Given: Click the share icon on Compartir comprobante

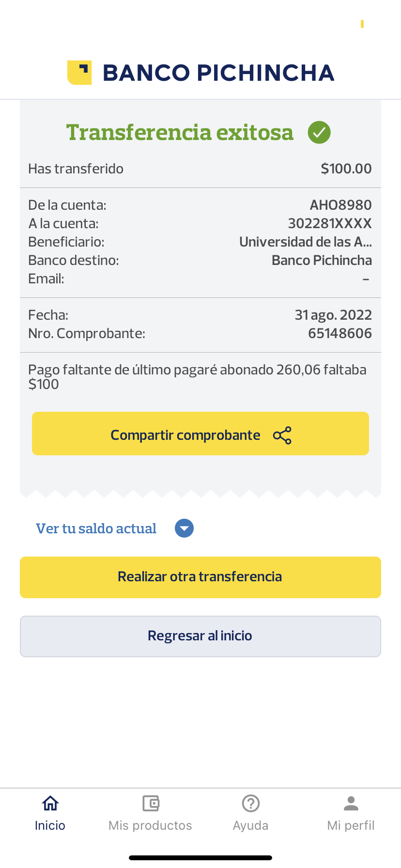Looking at the screenshot, I should pyautogui.click(x=282, y=435).
